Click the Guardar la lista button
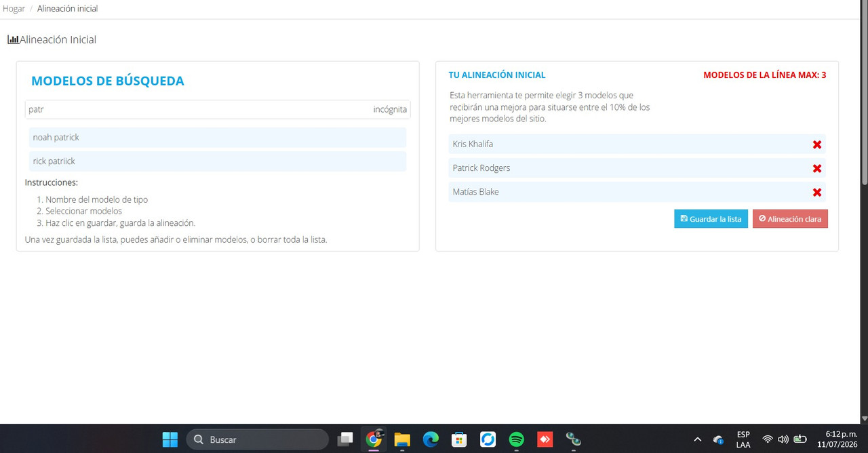 (x=711, y=219)
